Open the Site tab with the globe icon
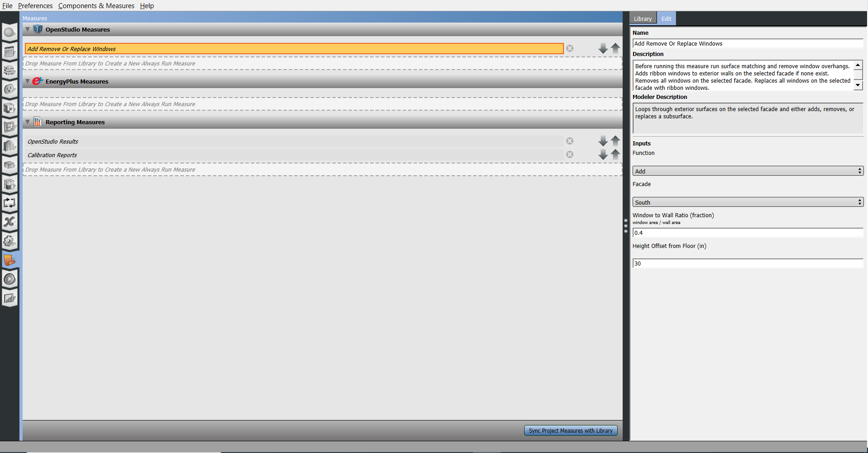Viewport: 868px width, 453px height. point(9,33)
